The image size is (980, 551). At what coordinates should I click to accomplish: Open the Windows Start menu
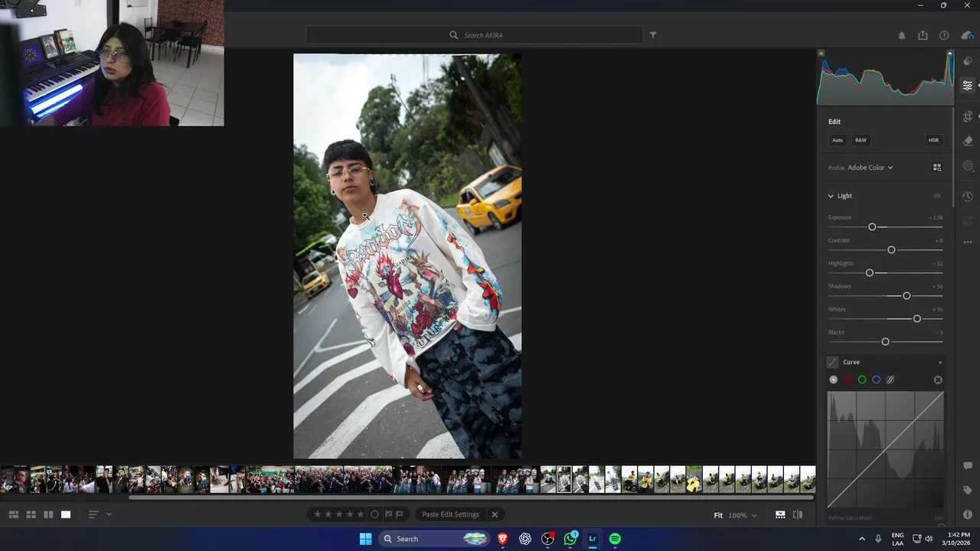tap(365, 539)
